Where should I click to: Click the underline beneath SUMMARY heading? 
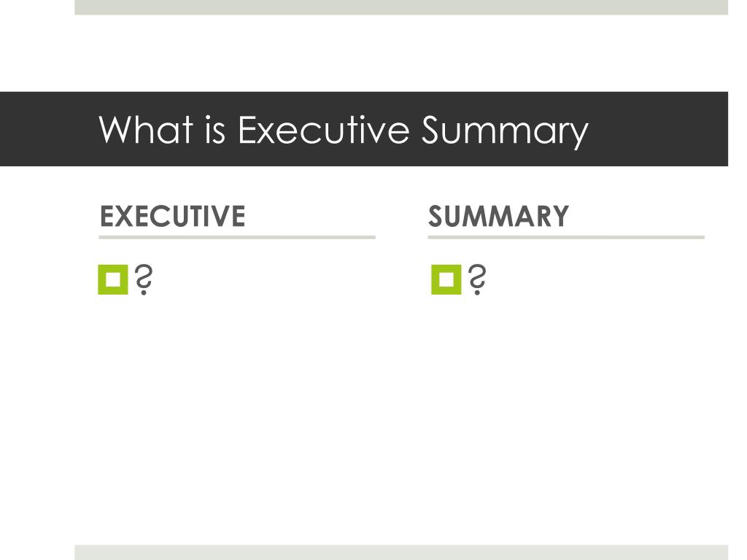[x=566, y=237]
